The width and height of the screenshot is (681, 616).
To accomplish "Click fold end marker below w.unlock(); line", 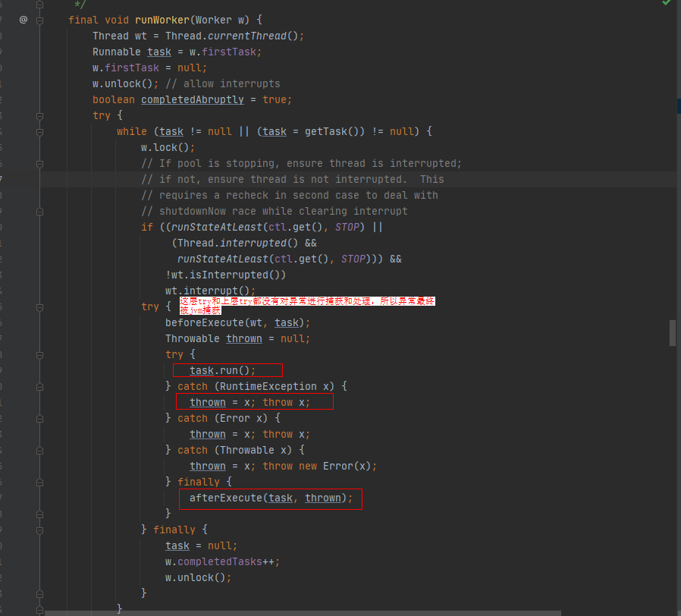I will click(x=39, y=594).
